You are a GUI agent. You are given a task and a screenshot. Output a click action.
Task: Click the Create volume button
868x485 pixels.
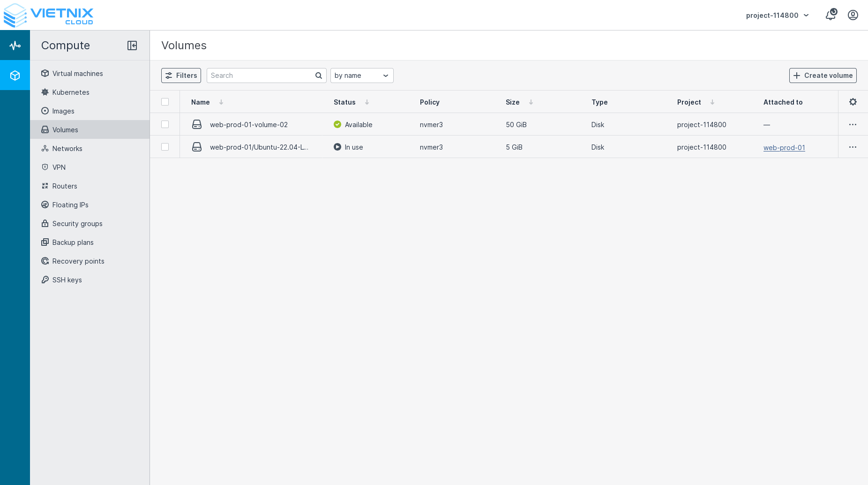coord(823,76)
